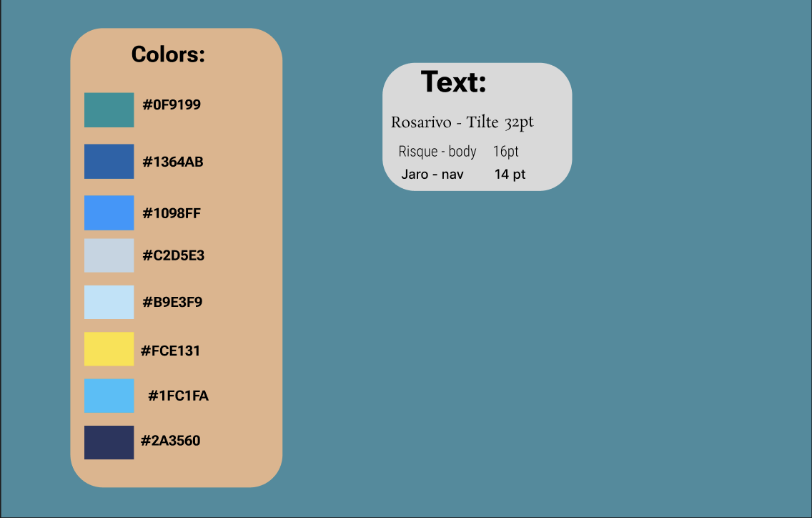Click the #1364AB hex code label
The height and width of the screenshot is (518, 812).
point(173,162)
